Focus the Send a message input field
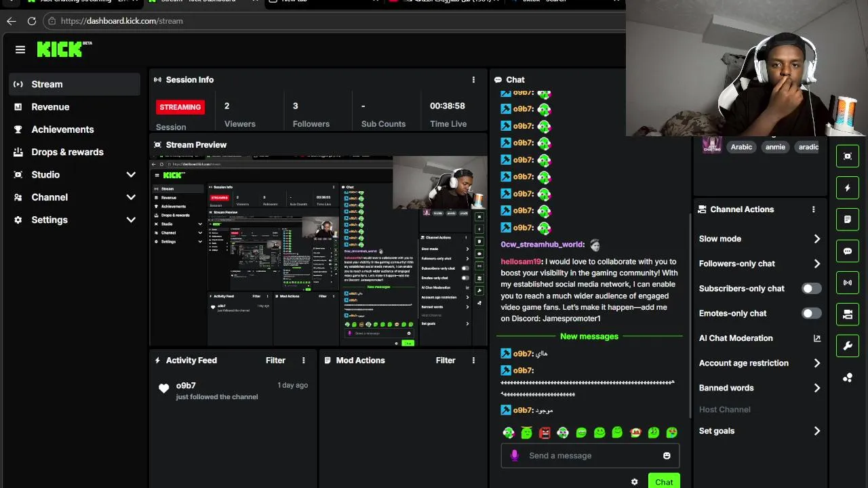 (x=590, y=455)
